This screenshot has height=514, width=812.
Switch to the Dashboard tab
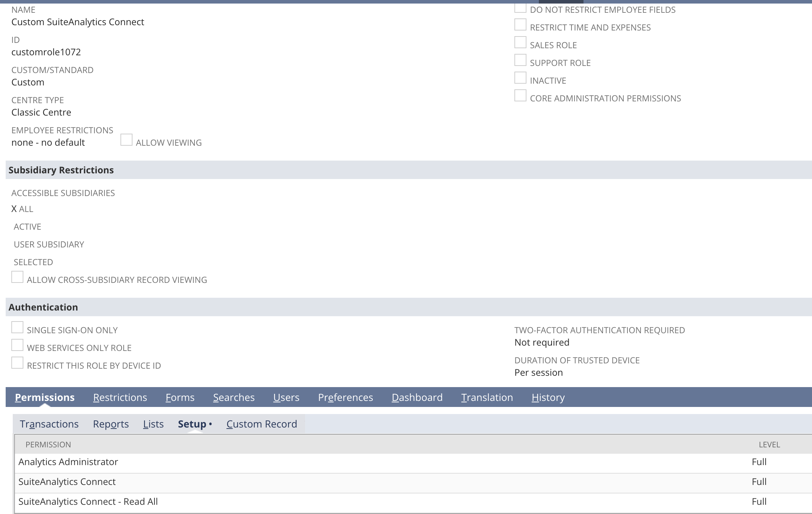[x=417, y=397]
